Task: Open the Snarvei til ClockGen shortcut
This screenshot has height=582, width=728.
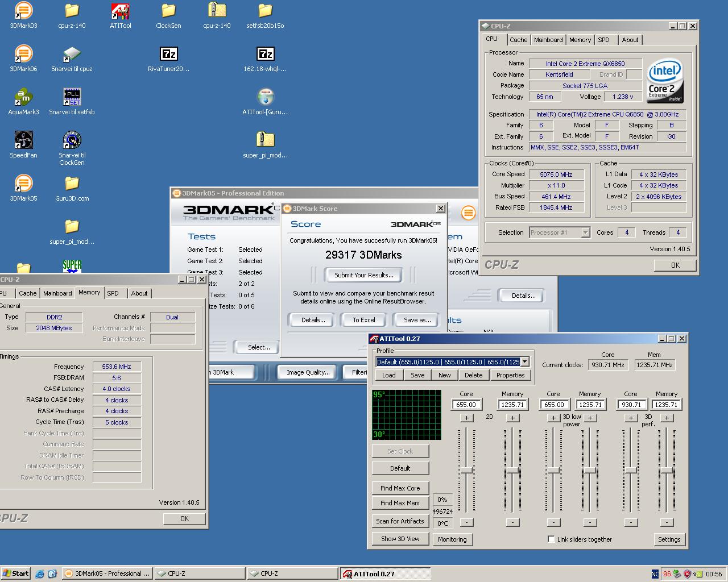Action: coord(72,148)
